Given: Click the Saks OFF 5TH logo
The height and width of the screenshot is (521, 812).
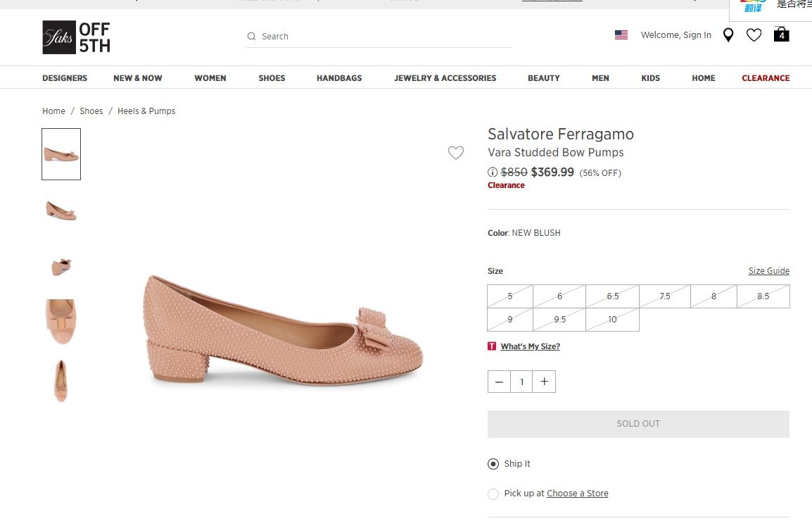Looking at the screenshot, I should coord(76,37).
